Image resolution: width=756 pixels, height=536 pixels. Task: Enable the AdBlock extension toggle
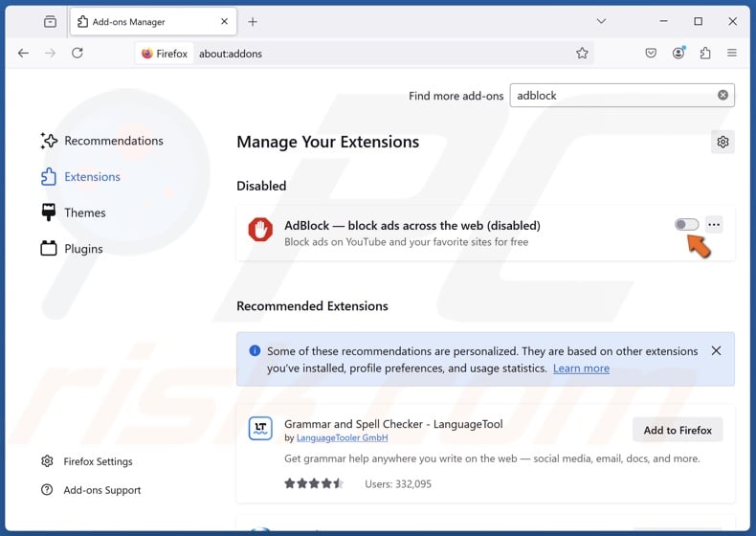[686, 224]
